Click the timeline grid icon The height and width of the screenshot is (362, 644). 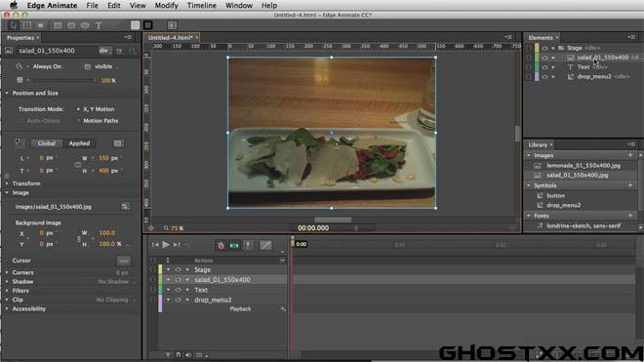coord(199,355)
